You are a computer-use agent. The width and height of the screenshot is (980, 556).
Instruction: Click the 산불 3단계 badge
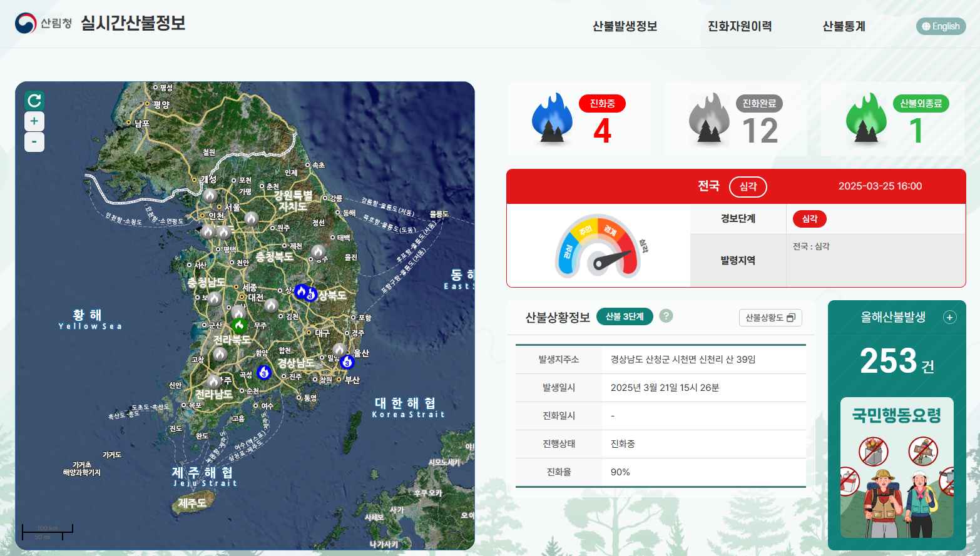[625, 316]
